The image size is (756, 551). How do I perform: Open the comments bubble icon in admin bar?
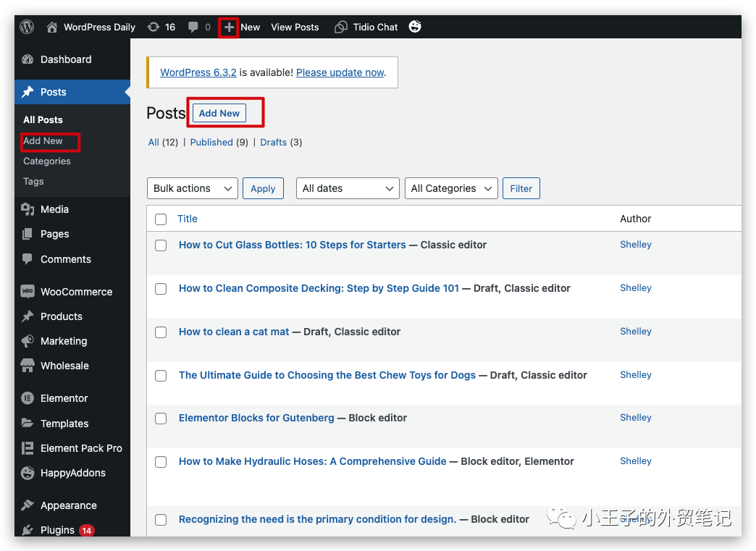[193, 27]
